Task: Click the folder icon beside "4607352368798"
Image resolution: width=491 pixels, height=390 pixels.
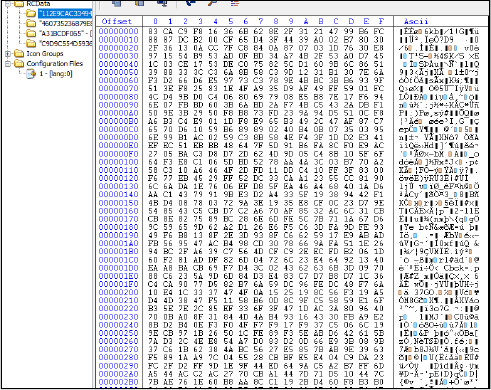Action: tap(31, 23)
